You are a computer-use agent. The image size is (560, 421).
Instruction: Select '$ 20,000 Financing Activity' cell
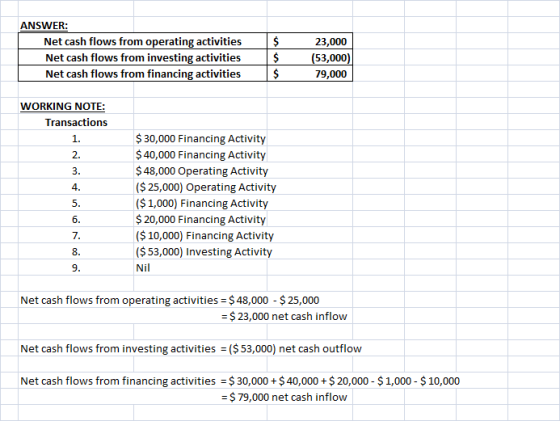tap(200, 220)
